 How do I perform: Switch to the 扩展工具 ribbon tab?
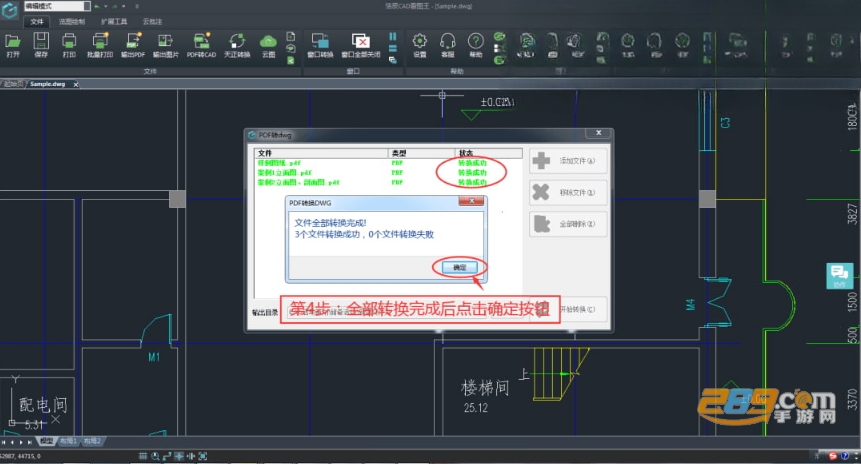tap(114, 21)
